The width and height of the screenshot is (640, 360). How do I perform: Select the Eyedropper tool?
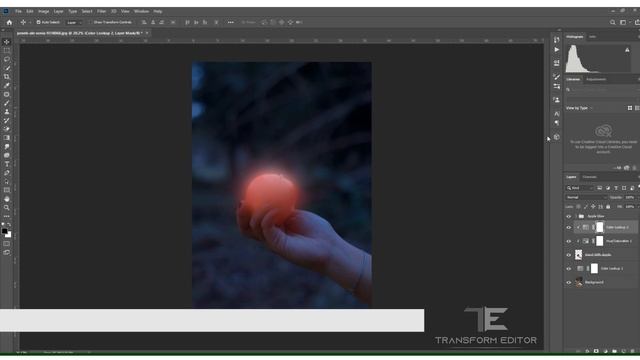coord(7,85)
